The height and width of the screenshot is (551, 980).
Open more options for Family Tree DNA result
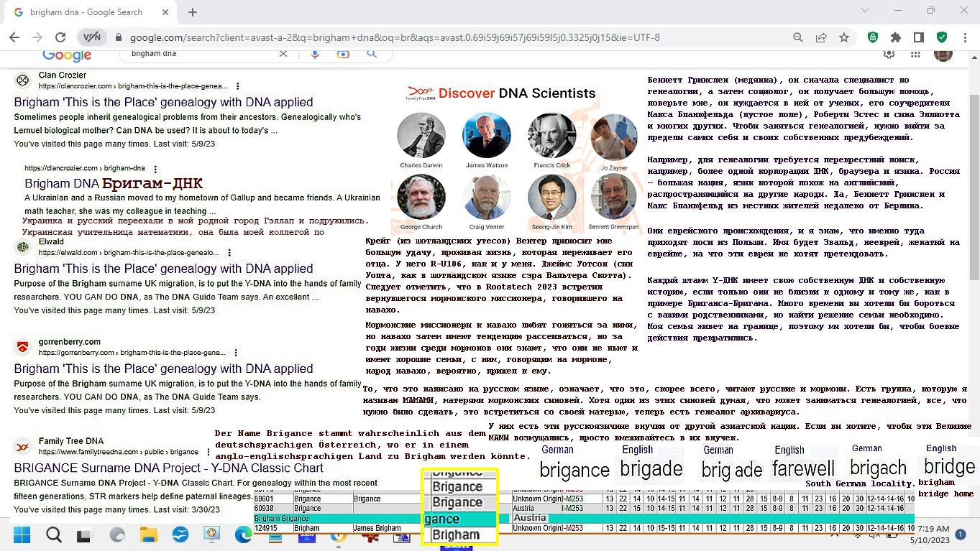[209, 452]
